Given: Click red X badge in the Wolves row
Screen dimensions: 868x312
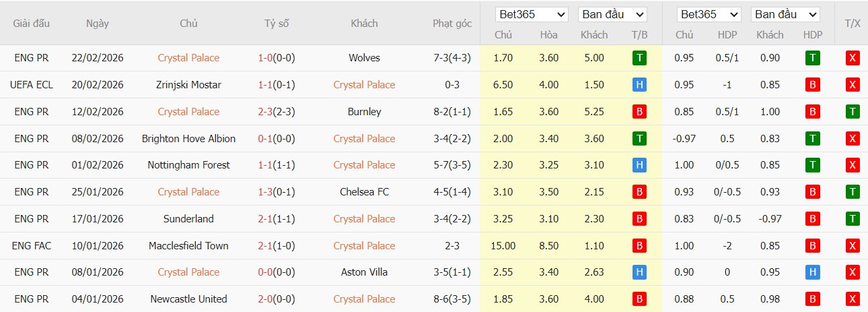Looking at the screenshot, I should coord(853,58).
